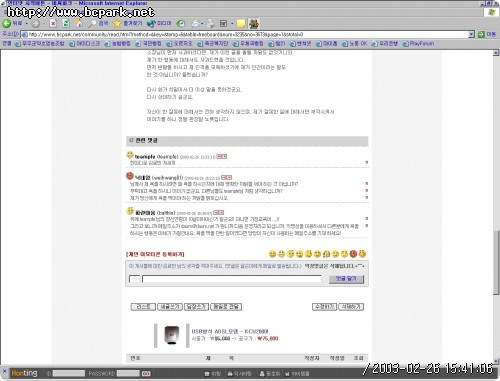This screenshot has height=381, width=500.
Task: Click the 조회 column header
Action: 358,358
